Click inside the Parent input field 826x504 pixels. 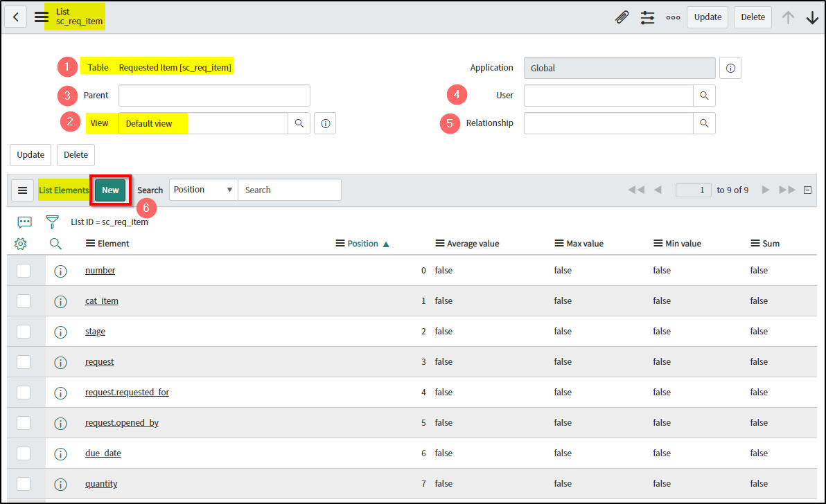coord(214,95)
